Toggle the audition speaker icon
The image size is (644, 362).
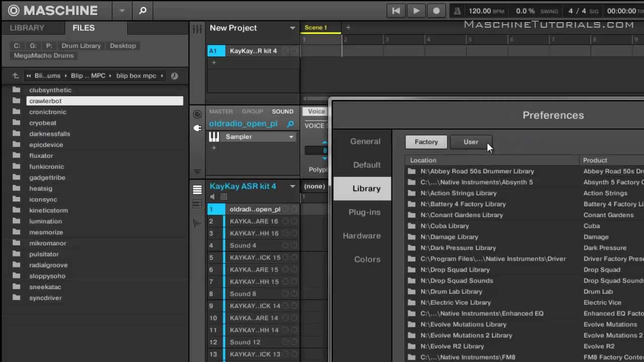point(213,197)
